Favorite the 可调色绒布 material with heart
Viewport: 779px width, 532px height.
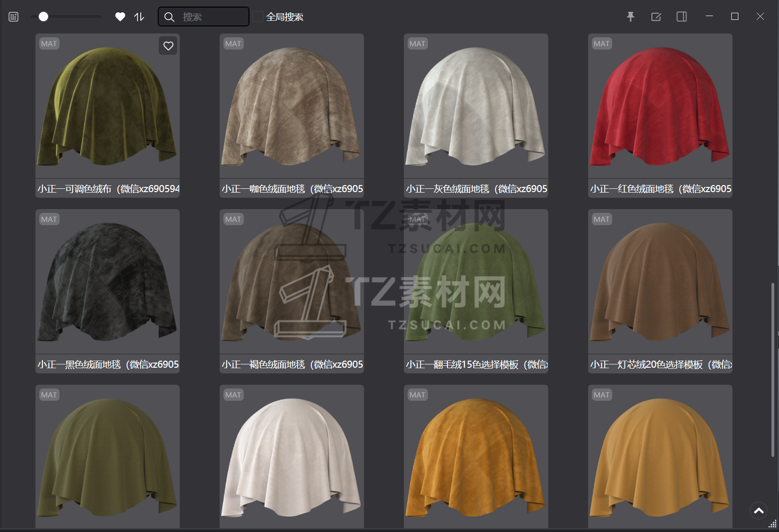(x=168, y=46)
